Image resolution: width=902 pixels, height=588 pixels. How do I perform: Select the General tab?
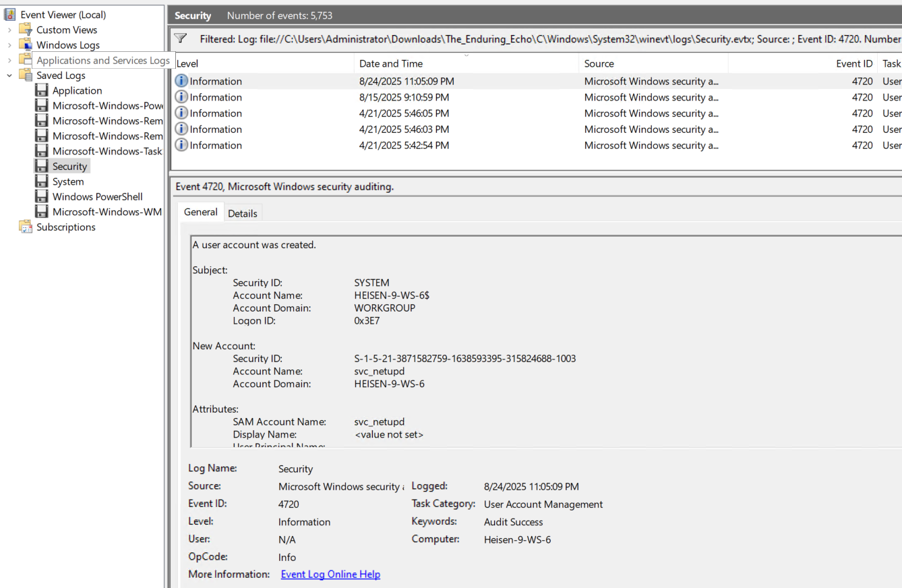click(200, 212)
